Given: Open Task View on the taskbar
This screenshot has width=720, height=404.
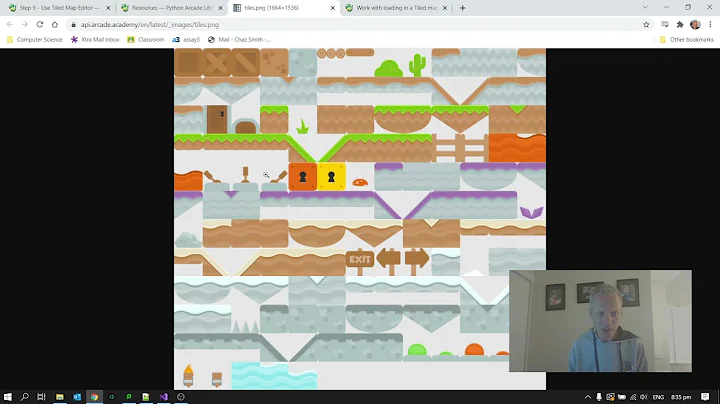Looking at the screenshot, I should click(41, 397).
